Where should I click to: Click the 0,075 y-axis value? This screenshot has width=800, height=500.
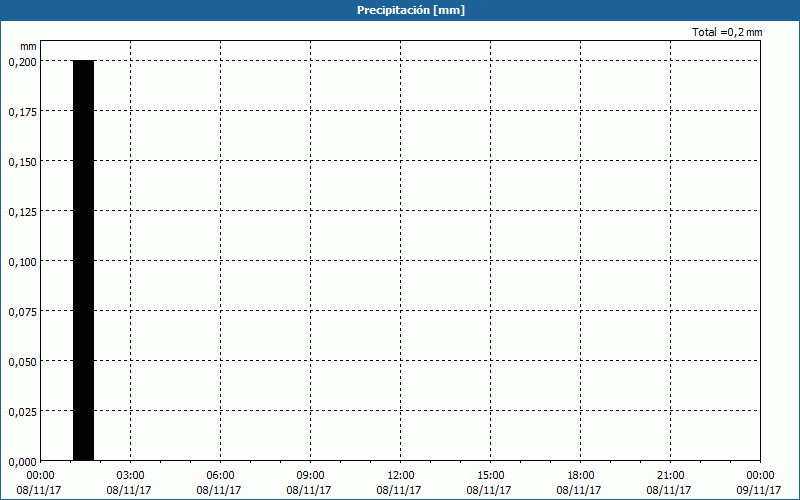tap(22, 312)
